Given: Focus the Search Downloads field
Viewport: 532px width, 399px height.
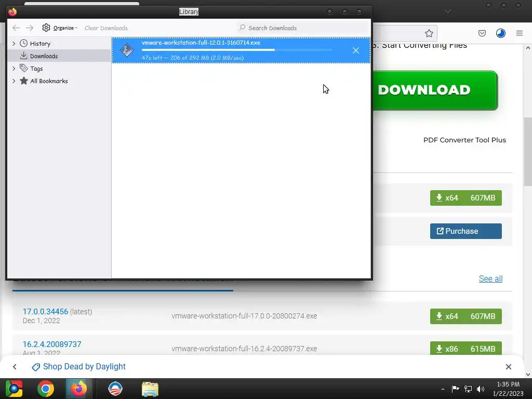Looking at the screenshot, I should 302,28.
